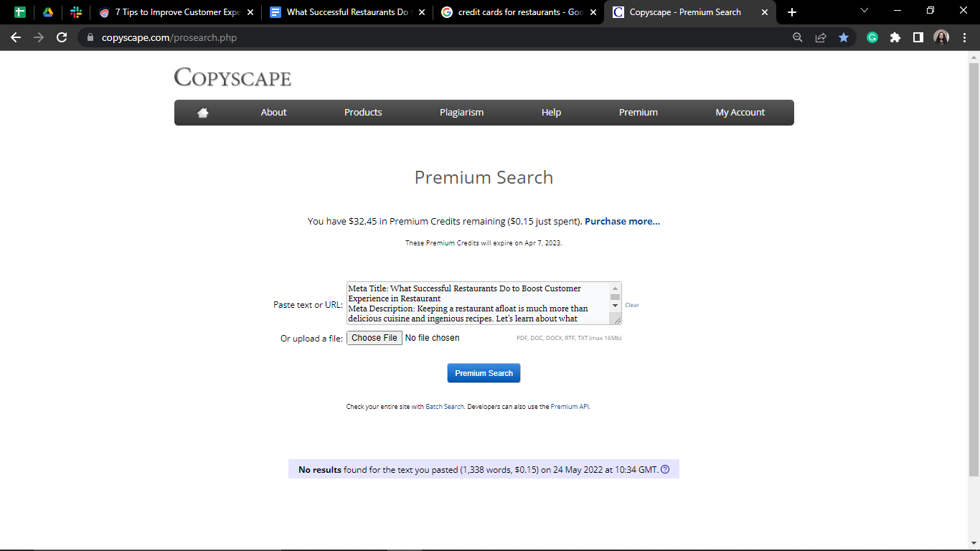This screenshot has width=980, height=551.
Task: Open the Extensions puzzle icon
Action: click(x=895, y=37)
